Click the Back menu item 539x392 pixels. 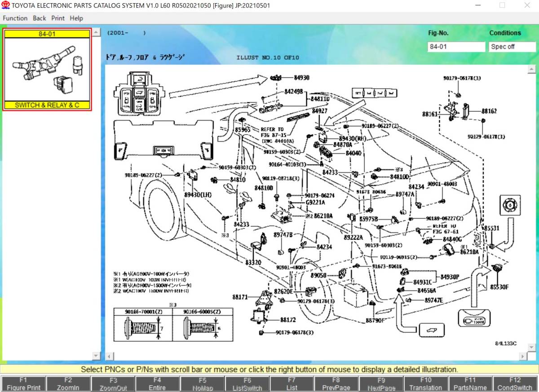coord(39,18)
